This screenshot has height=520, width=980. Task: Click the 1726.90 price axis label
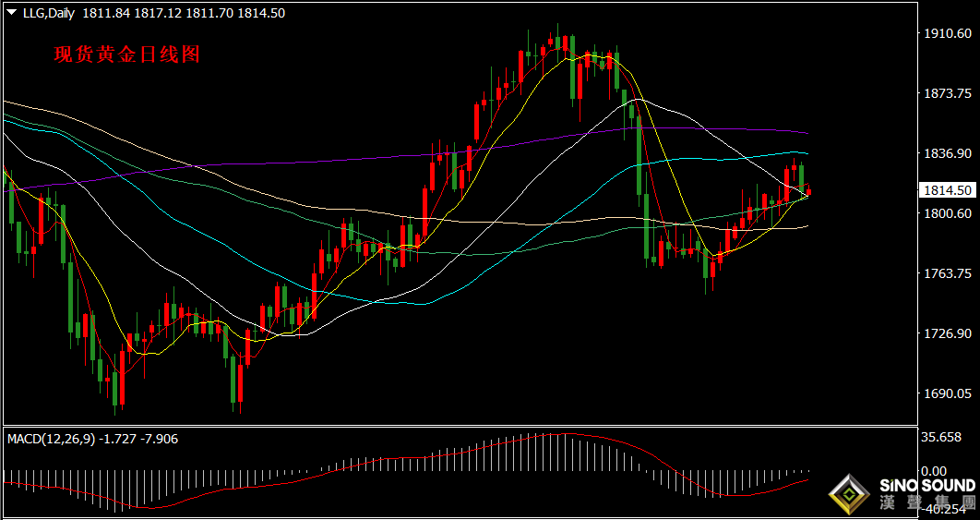pos(950,333)
